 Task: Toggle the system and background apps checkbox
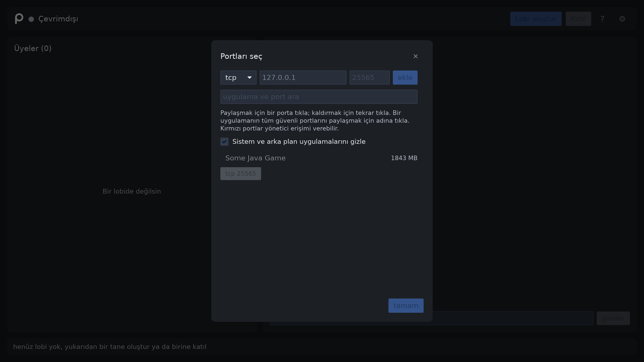[x=224, y=142]
